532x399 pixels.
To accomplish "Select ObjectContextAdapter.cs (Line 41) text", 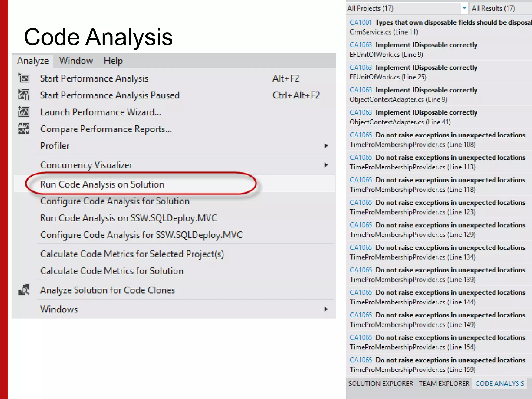I will (400, 122).
